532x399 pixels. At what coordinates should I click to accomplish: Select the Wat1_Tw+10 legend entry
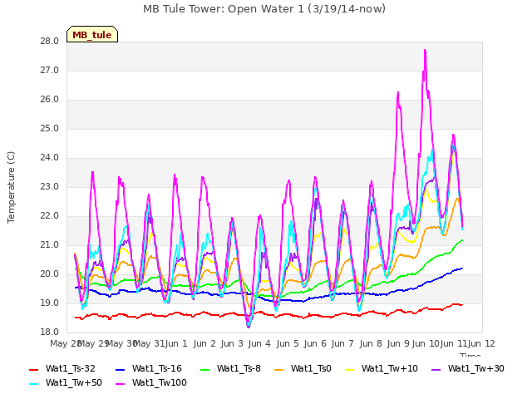click(x=382, y=368)
